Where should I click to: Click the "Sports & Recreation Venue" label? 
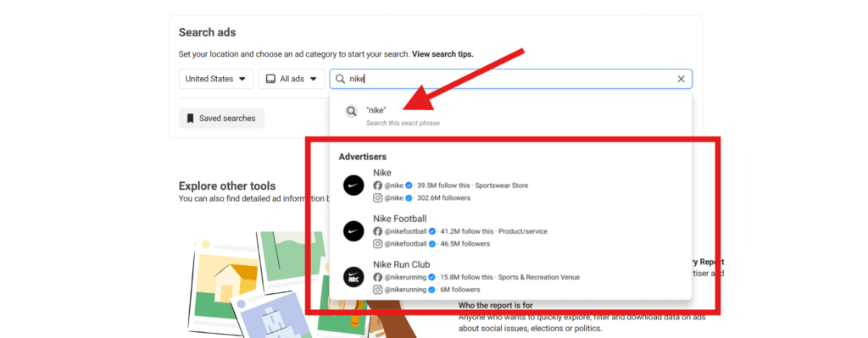(x=538, y=277)
